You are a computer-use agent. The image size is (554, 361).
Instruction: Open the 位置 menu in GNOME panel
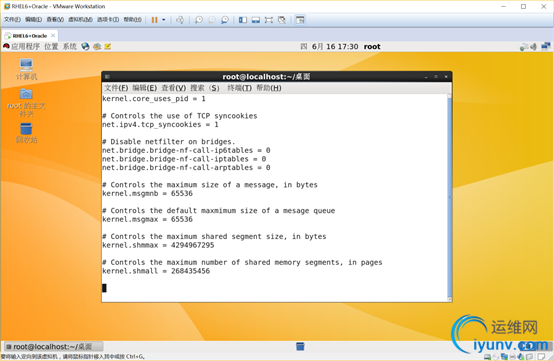pos(51,47)
